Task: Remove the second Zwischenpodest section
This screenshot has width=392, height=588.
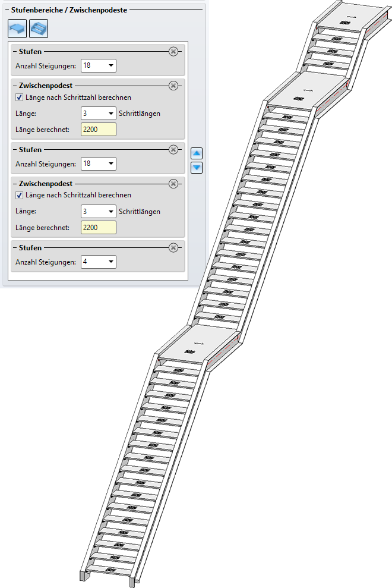Action: click(x=173, y=184)
